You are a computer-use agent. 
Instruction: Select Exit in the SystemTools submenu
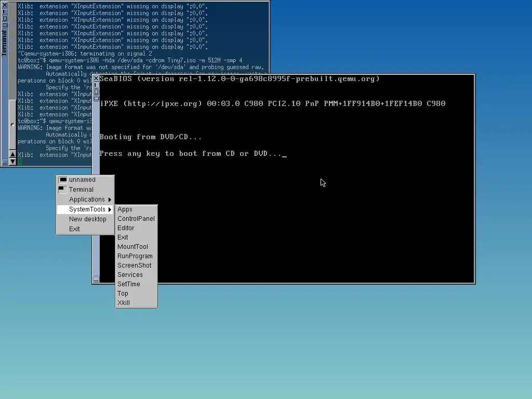[x=137, y=237]
